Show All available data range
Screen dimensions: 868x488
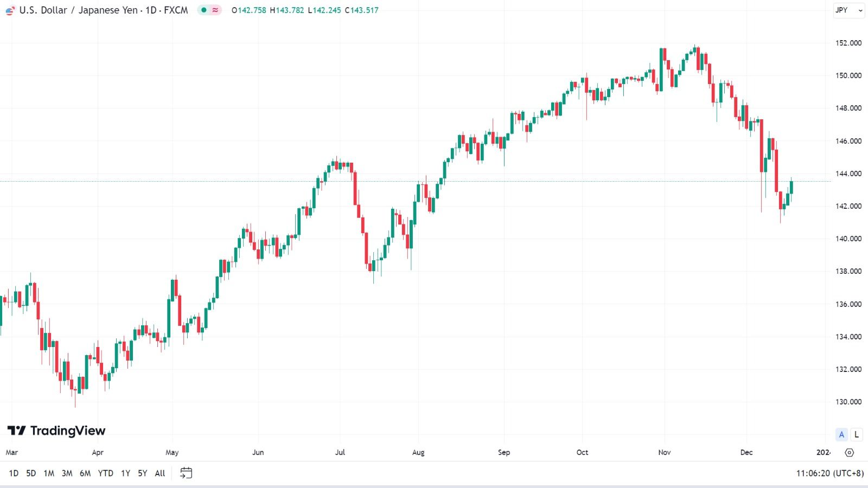tap(159, 473)
